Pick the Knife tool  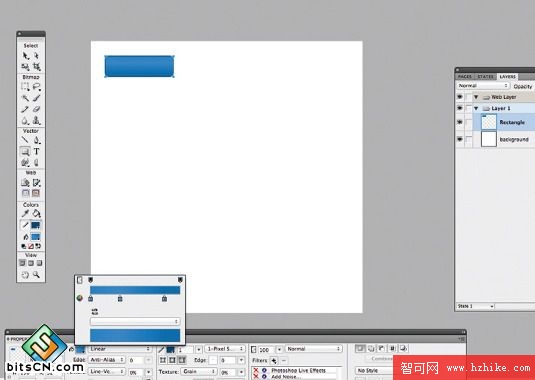click(36, 162)
